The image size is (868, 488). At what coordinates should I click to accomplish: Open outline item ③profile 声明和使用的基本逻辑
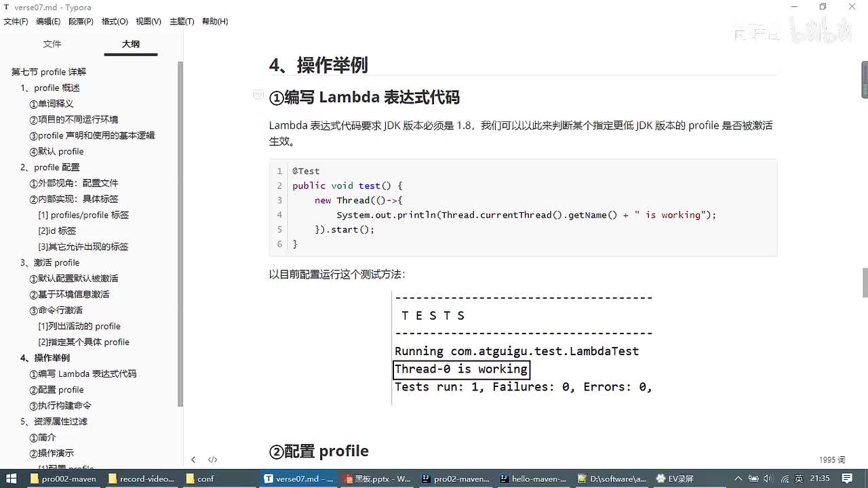tap(92, 136)
